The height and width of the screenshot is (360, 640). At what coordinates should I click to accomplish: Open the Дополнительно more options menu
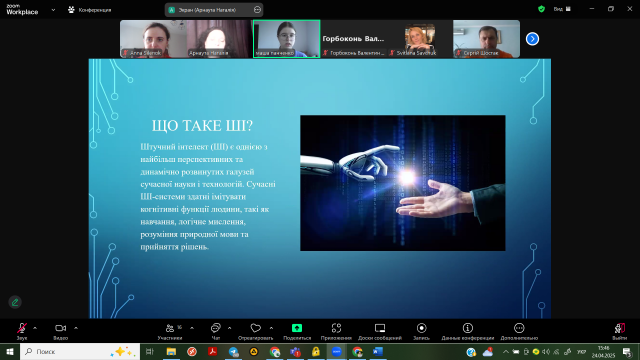519,331
